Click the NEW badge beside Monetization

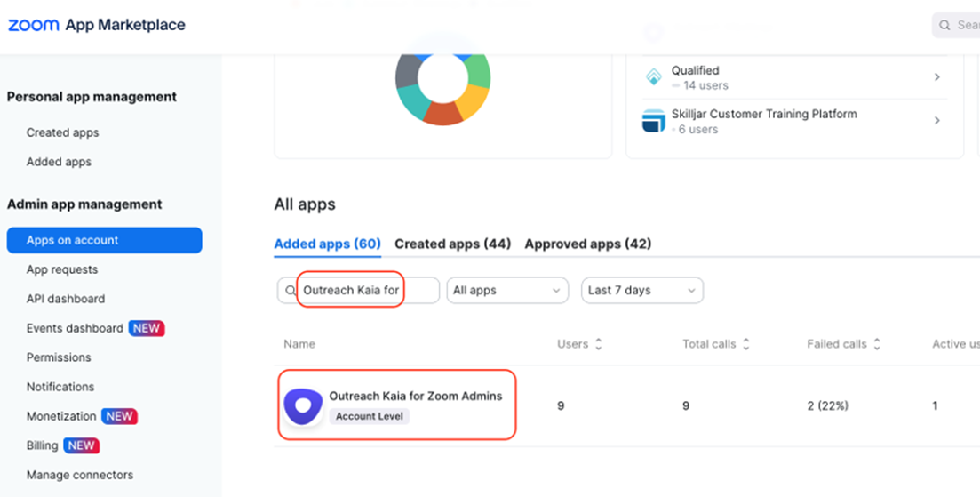pos(119,416)
